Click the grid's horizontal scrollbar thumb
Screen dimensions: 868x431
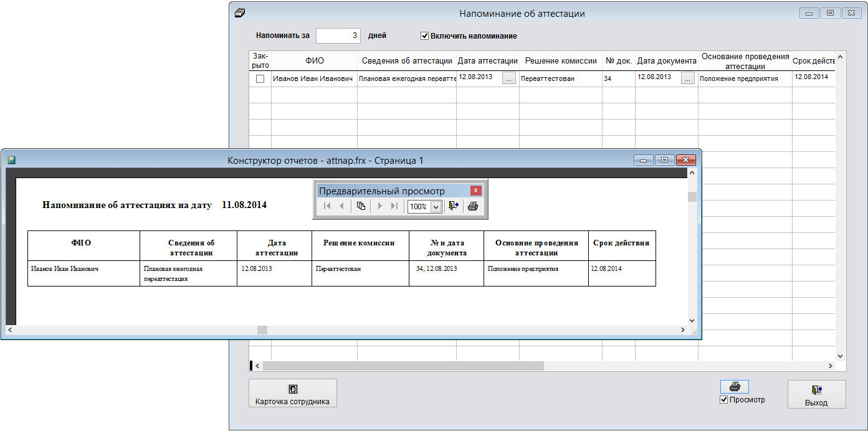(403, 366)
